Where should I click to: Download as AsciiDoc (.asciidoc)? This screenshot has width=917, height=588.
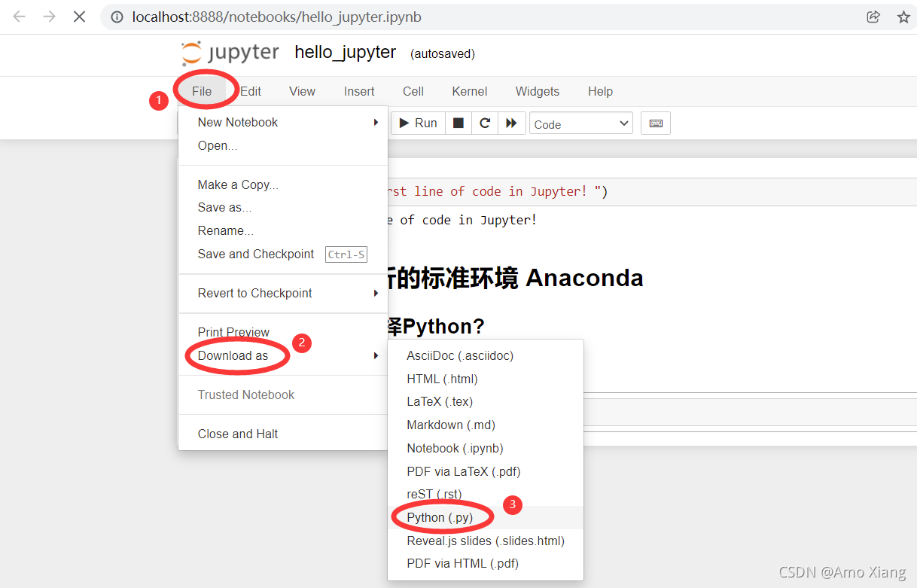486,355
